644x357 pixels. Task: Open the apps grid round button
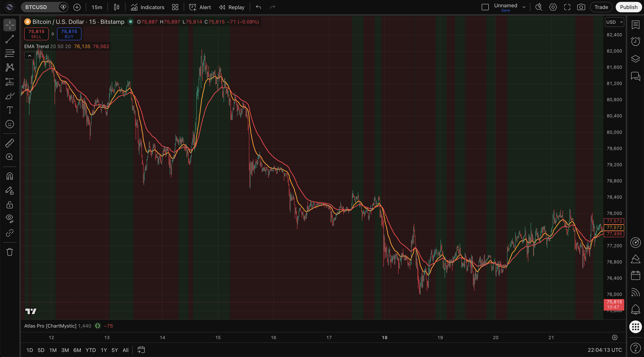(x=635, y=327)
